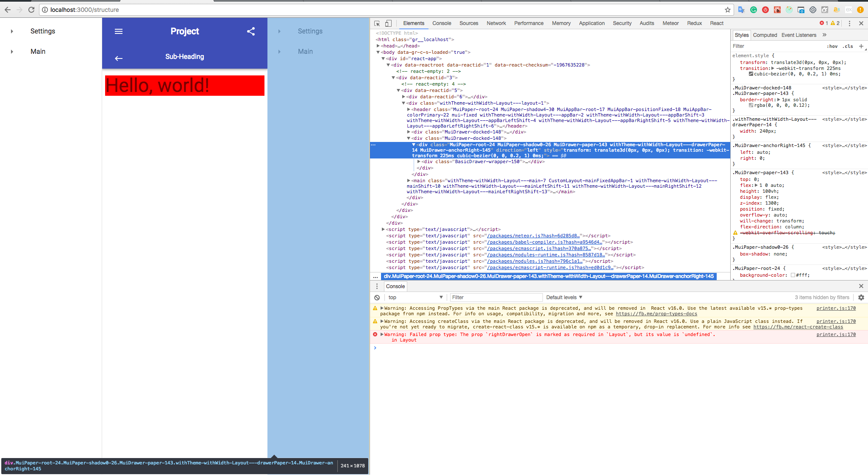The image size is (868, 475).
Task: Open the Performance tab
Action: point(529,23)
